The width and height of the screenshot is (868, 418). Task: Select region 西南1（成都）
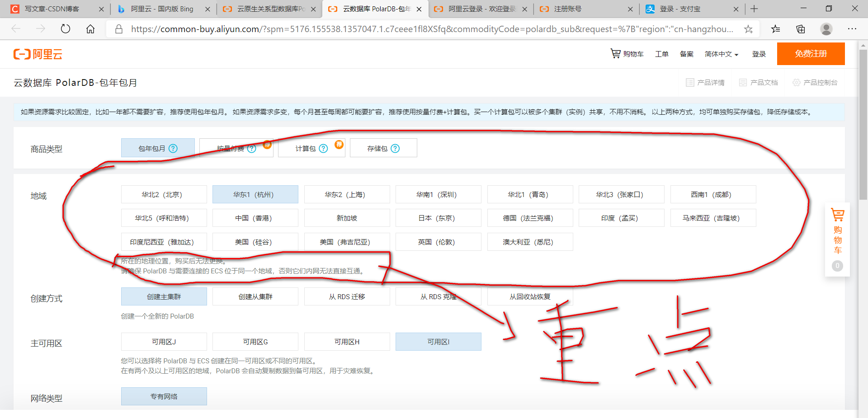pyautogui.click(x=713, y=194)
